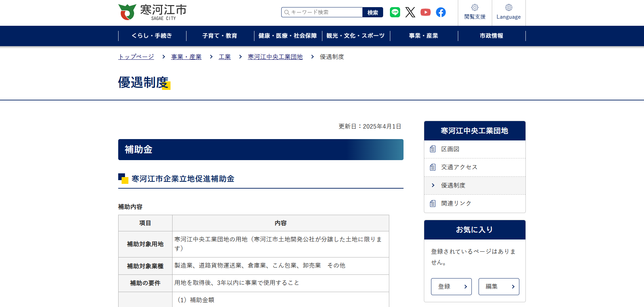The image size is (644, 307).
Task: Click 用地を取得後、3年以内 table cell
Action: point(281,283)
